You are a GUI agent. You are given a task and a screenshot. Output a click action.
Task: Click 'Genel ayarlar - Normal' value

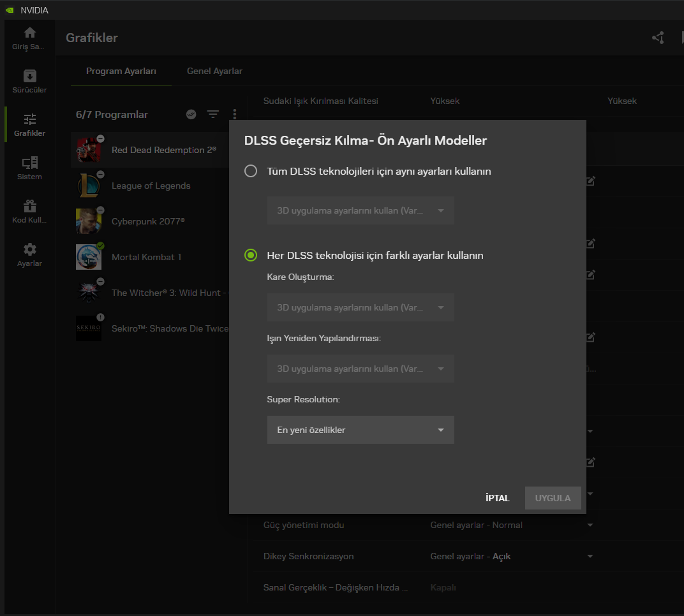pos(477,525)
